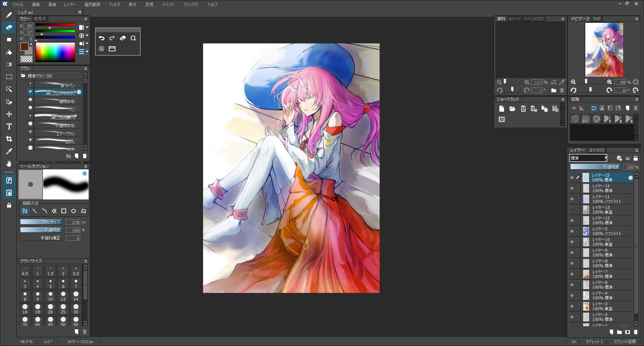The image size is (644, 346).
Task: Click the CL clear button
Action: (133, 38)
